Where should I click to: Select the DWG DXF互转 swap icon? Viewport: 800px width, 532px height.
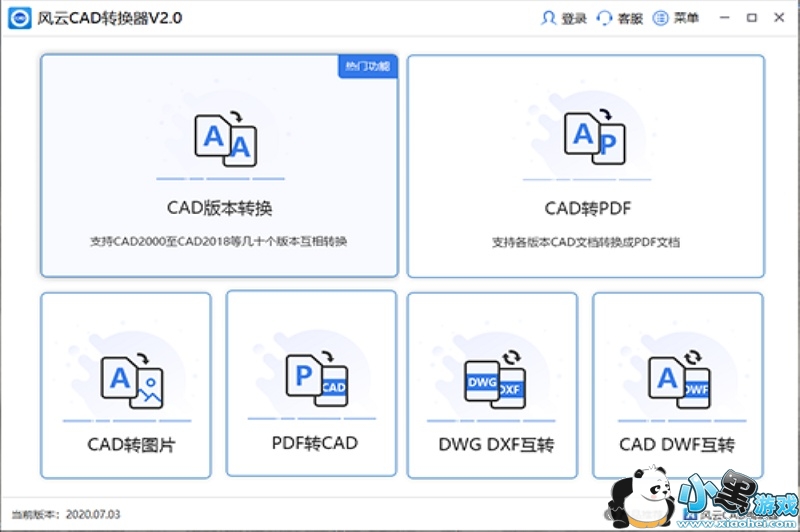click(x=495, y=380)
